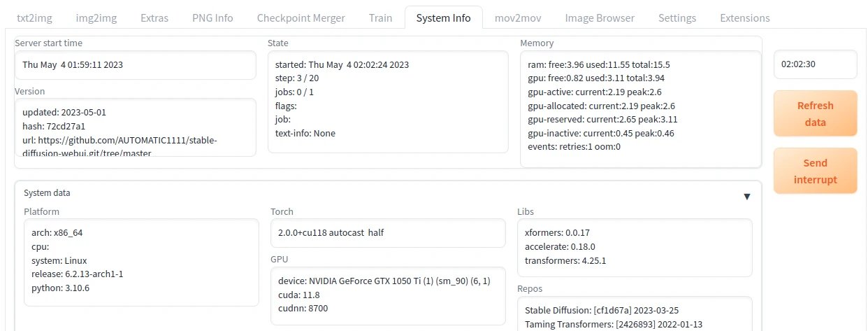Navigate to the Image Browser tab
The width and height of the screenshot is (868, 331).
[x=600, y=17]
